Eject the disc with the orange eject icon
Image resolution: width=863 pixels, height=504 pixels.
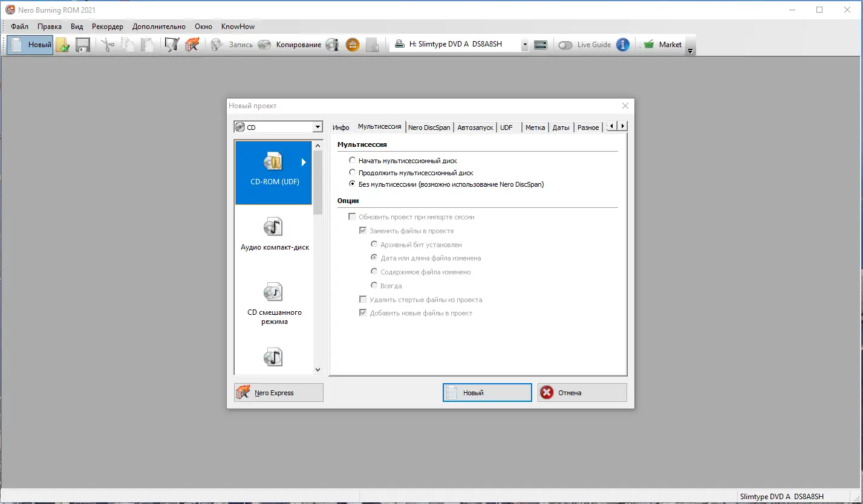(352, 44)
